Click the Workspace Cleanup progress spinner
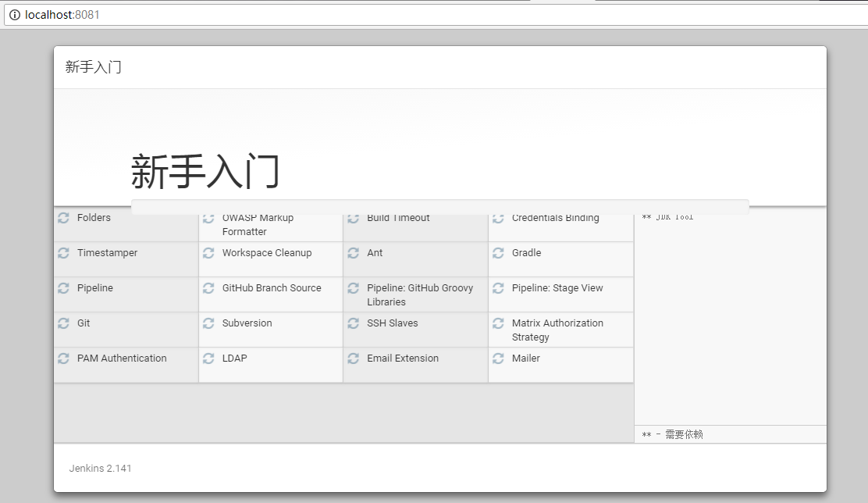 click(x=208, y=253)
